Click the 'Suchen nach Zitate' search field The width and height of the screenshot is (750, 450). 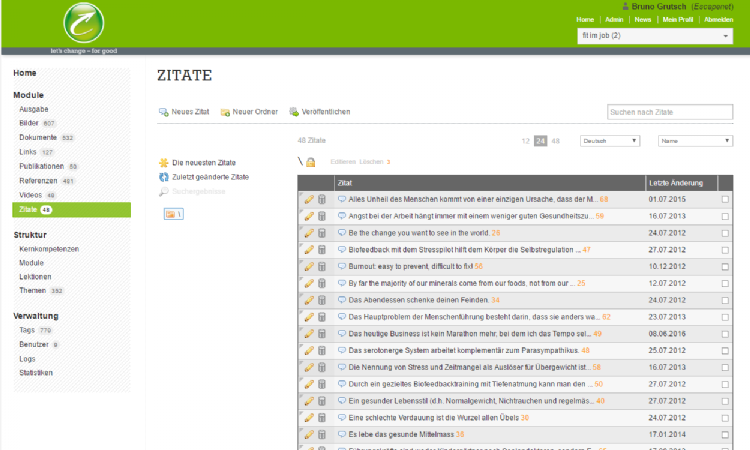click(x=669, y=112)
